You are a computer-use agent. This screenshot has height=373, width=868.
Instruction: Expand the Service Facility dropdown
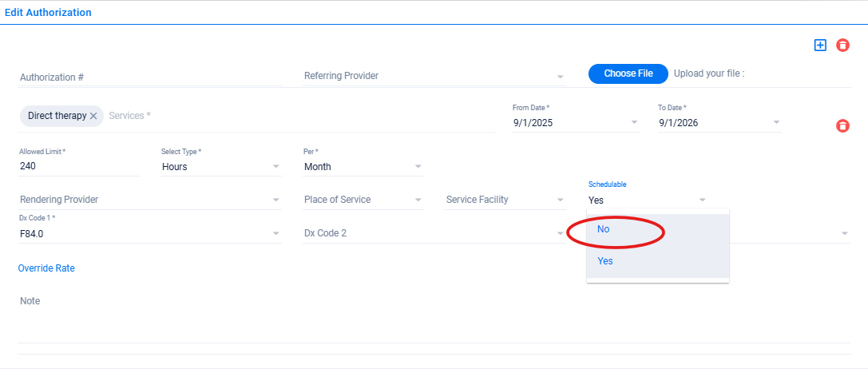click(x=560, y=200)
